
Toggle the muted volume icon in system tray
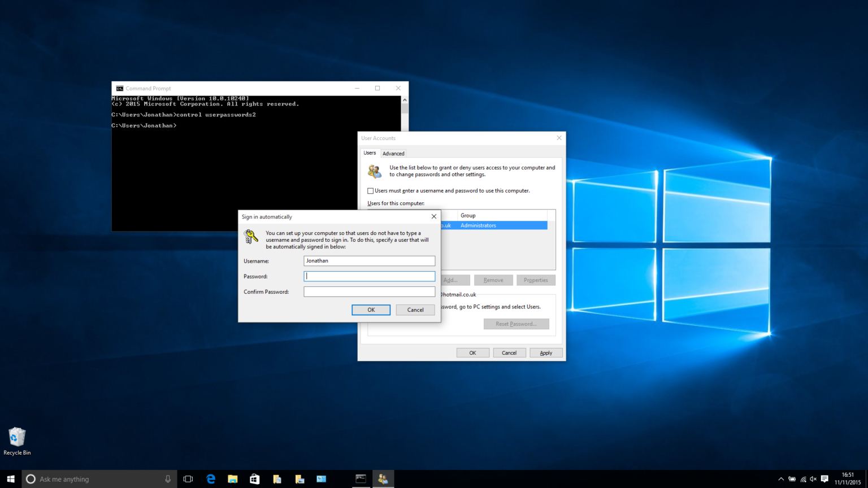pyautogui.click(x=813, y=478)
